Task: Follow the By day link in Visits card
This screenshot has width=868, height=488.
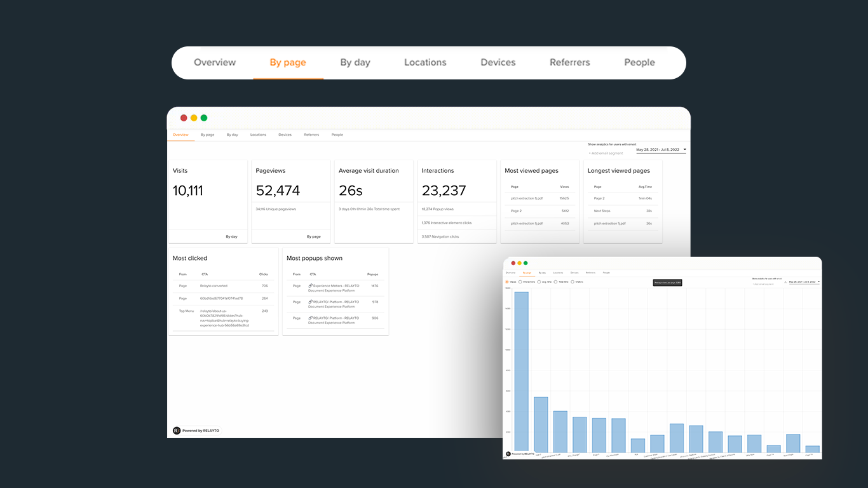Action: 232,236
